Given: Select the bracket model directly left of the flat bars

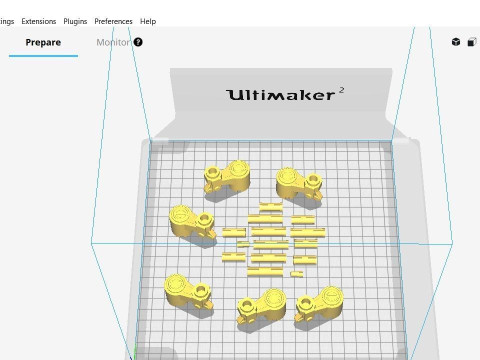Looking at the screenshot, I should point(192,222).
